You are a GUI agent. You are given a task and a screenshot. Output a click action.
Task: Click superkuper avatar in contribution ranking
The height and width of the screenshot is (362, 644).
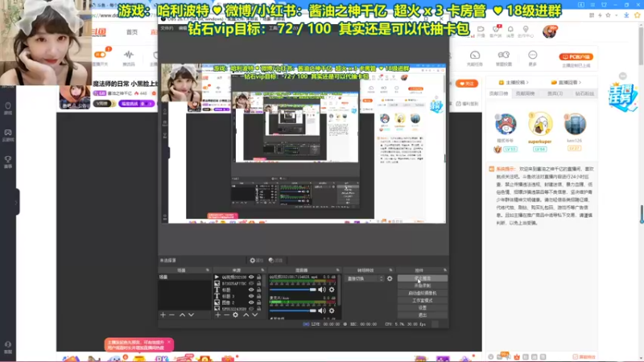539,124
